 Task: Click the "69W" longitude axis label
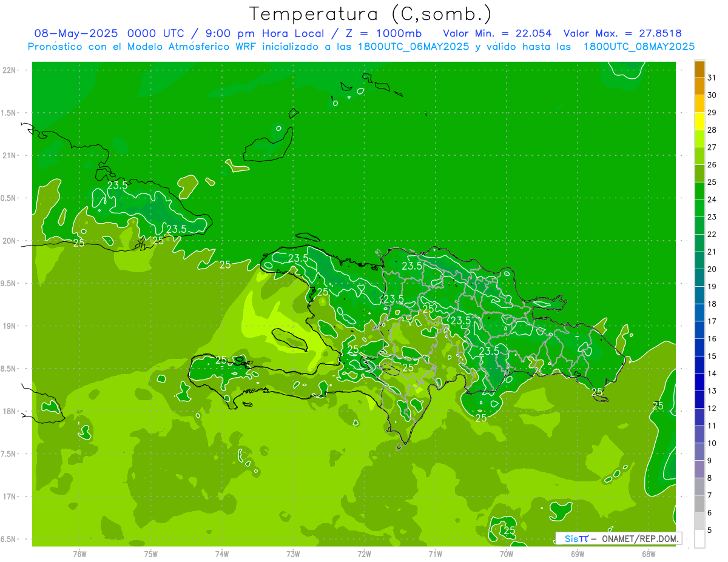(578, 554)
